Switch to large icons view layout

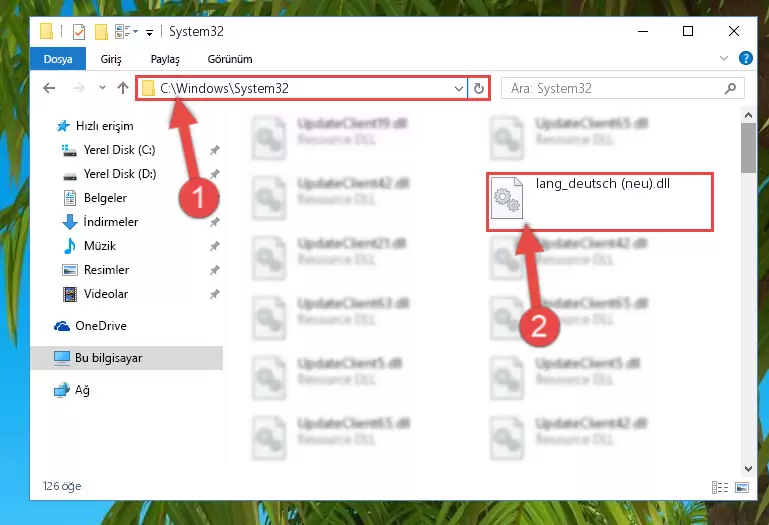click(742, 487)
